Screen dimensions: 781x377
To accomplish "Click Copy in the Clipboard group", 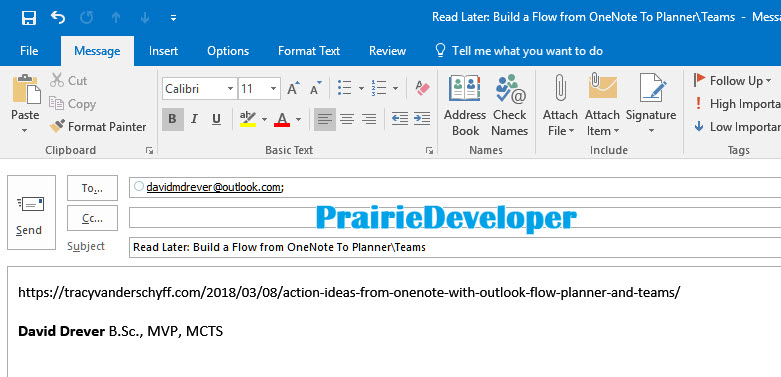I will 72,104.
